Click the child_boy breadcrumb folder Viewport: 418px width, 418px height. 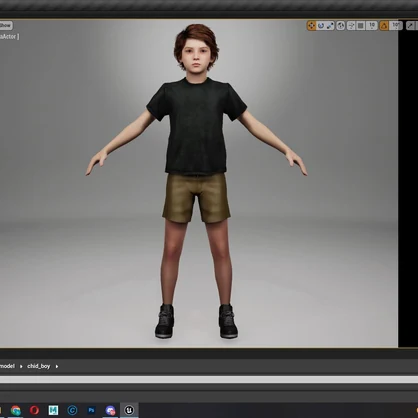pos(39,366)
